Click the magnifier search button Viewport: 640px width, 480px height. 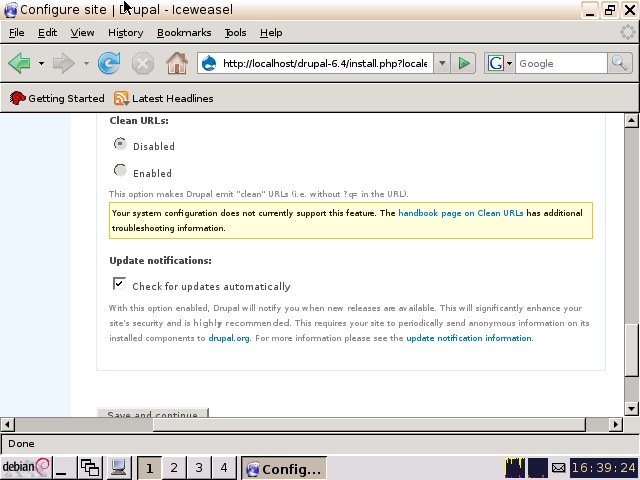619,63
